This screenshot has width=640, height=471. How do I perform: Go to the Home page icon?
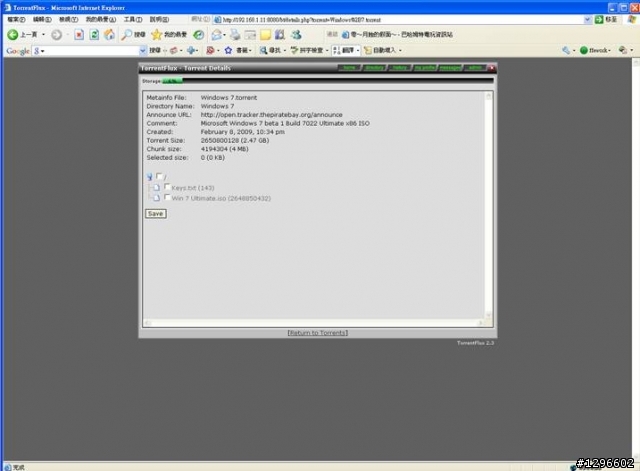tap(109, 35)
